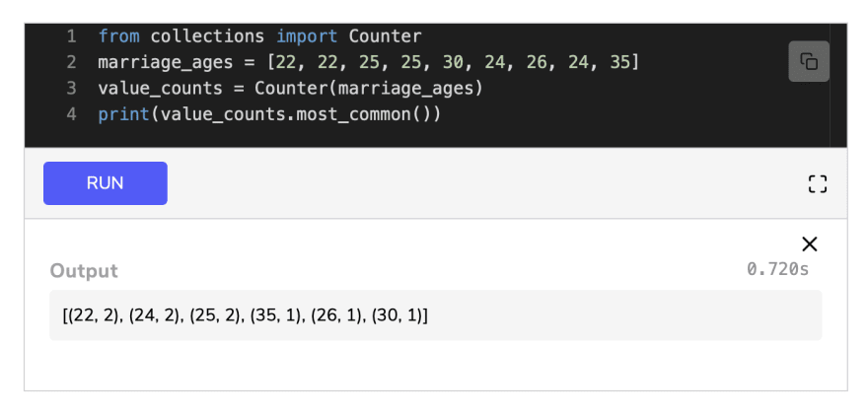Click the Output heading label
The width and height of the screenshot is (868, 415).
(84, 271)
